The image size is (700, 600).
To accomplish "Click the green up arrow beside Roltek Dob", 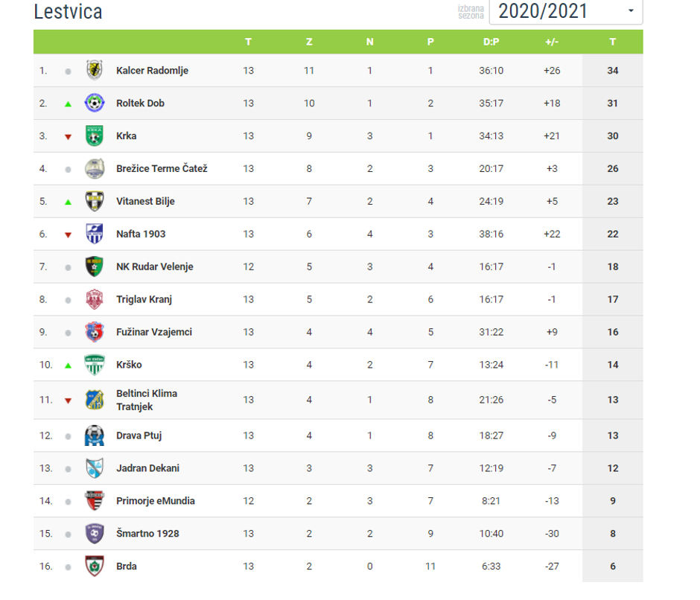I will pyautogui.click(x=68, y=104).
